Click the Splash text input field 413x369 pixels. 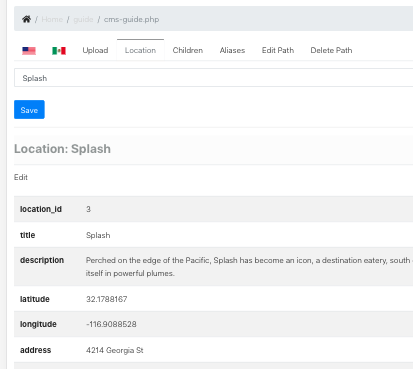point(213,78)
